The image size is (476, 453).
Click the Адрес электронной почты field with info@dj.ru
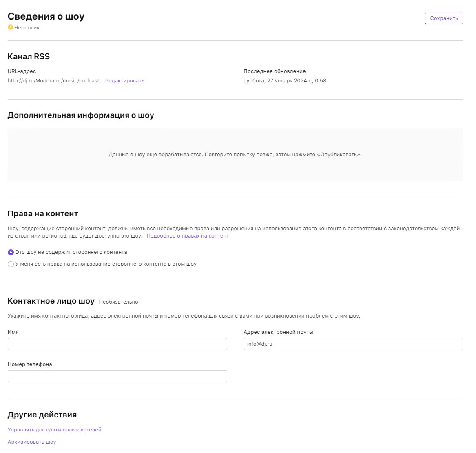(x=353, y=344)
